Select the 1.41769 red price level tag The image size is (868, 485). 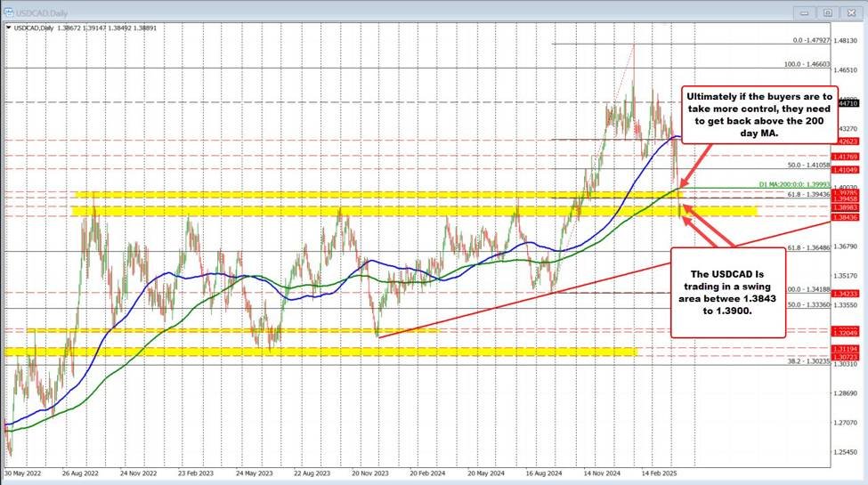847,156
